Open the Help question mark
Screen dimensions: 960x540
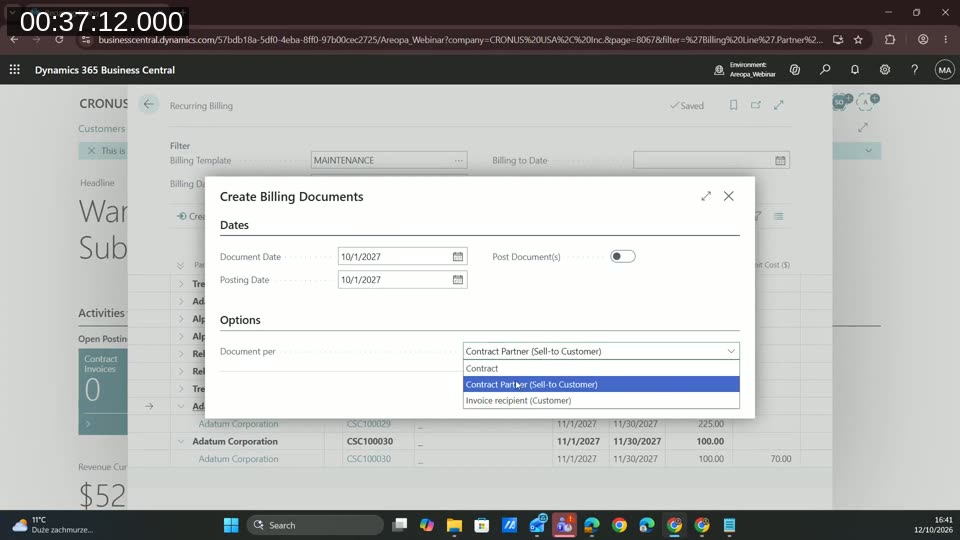915,70
